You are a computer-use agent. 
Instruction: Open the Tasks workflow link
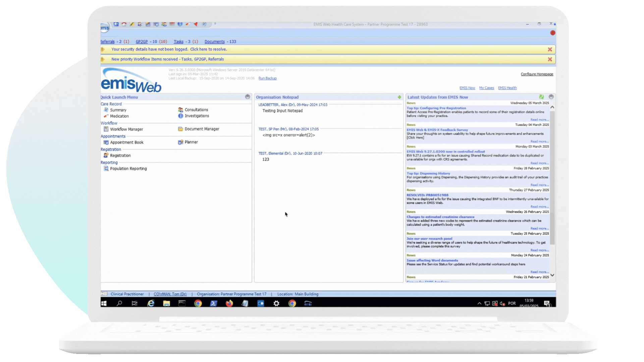pyautogui.click(x=178, y=42)
